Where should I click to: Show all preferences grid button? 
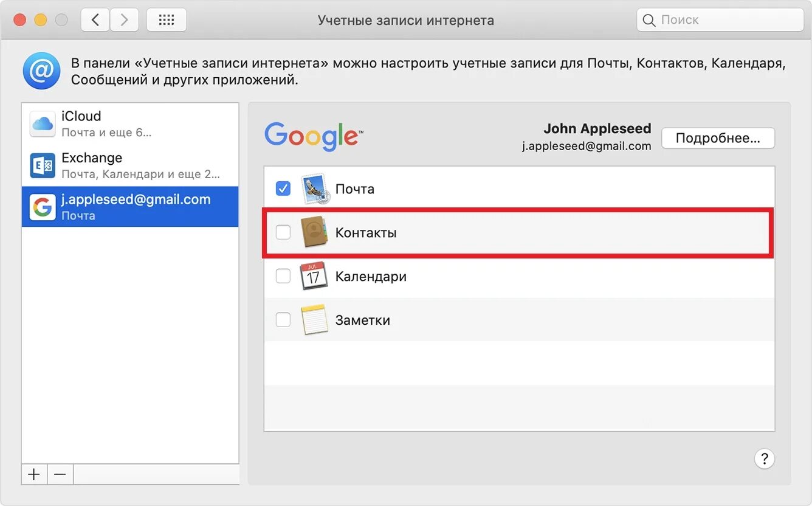coord(167,20)
